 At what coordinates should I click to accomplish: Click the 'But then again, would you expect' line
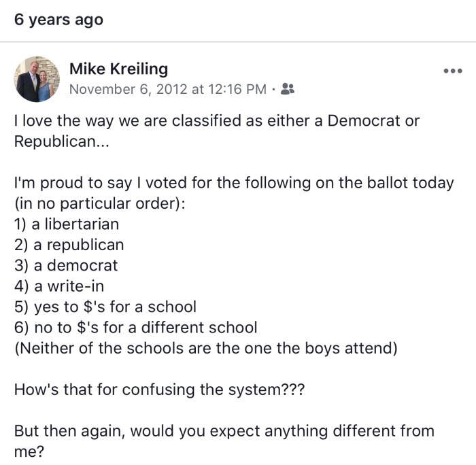223,430
